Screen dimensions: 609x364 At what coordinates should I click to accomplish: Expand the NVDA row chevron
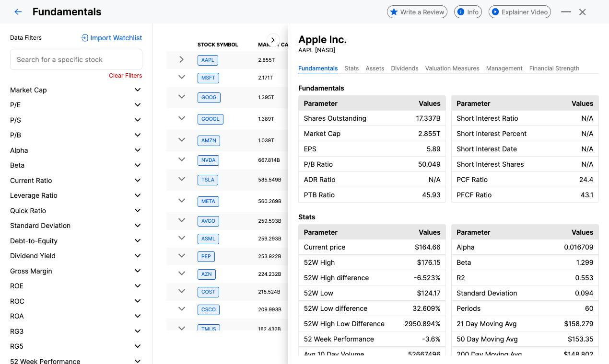[181, 159]
